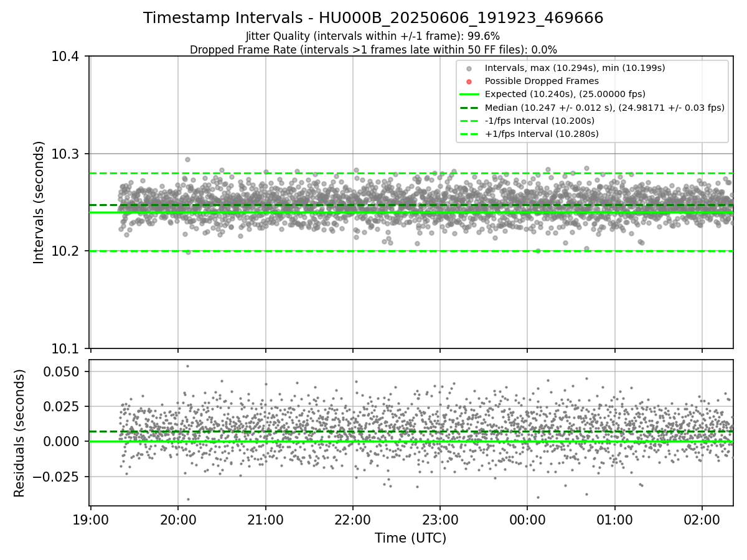
Task: Click the highest outlier point near 10.294s after 20:00
Action: [187, 159]
